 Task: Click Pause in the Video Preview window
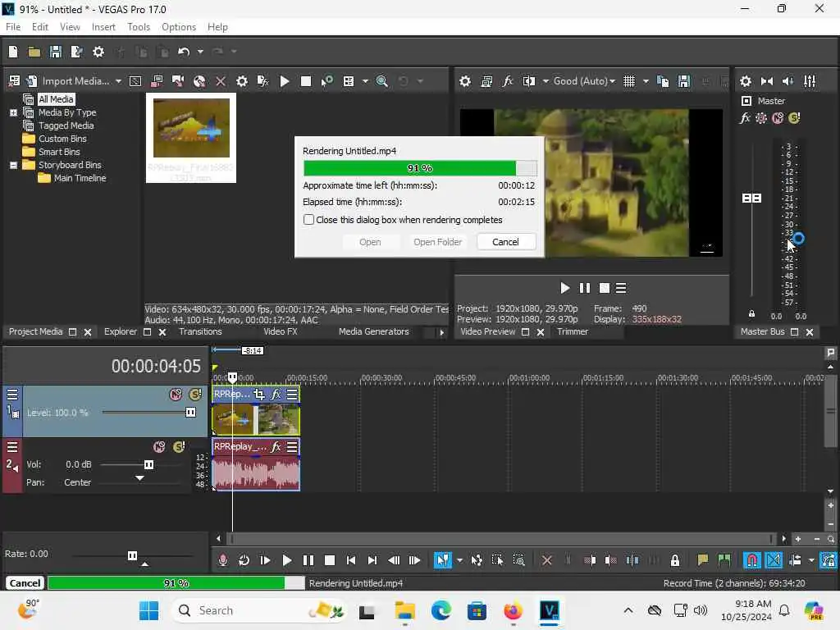coord(584,288)
